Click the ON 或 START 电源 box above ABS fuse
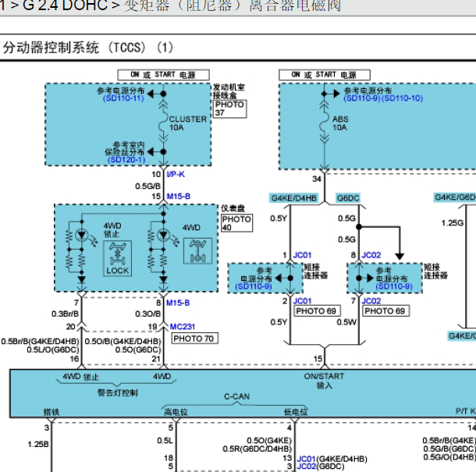 tap(325, 75)
